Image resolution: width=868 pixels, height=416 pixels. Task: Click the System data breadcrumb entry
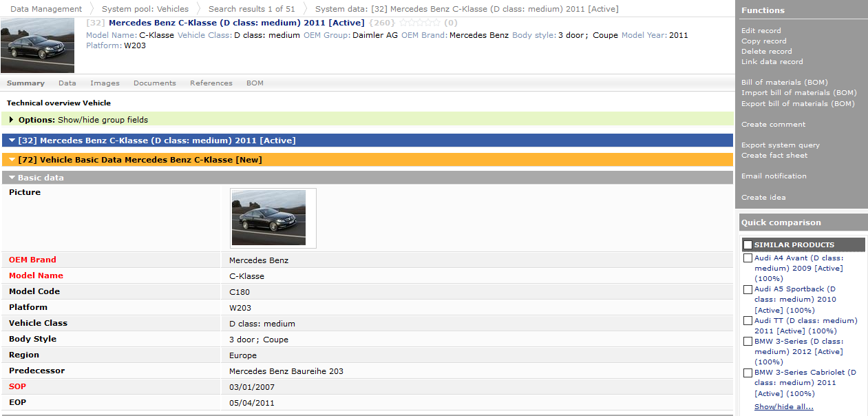pyautogui.click(x=467, y=9)
